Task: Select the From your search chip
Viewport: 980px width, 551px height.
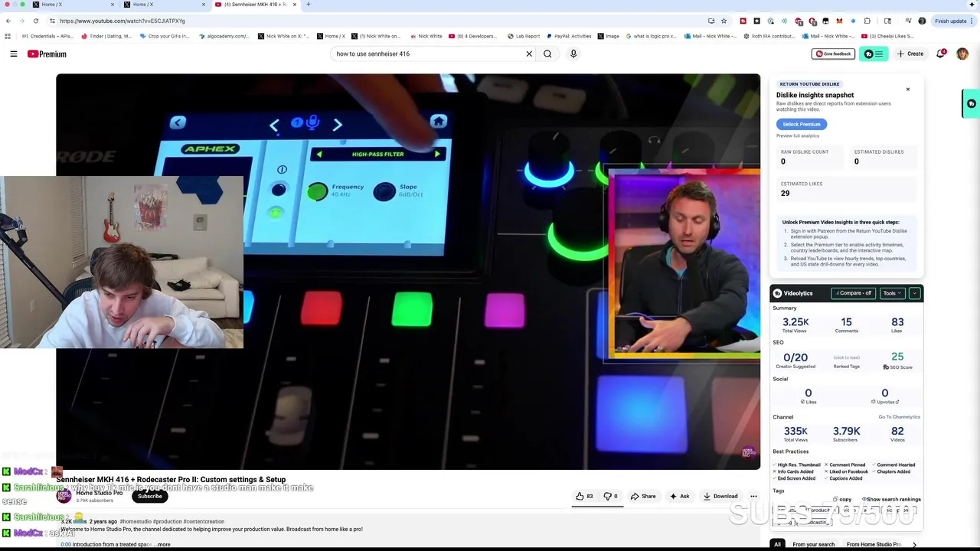Action: (x=813, y=544)
